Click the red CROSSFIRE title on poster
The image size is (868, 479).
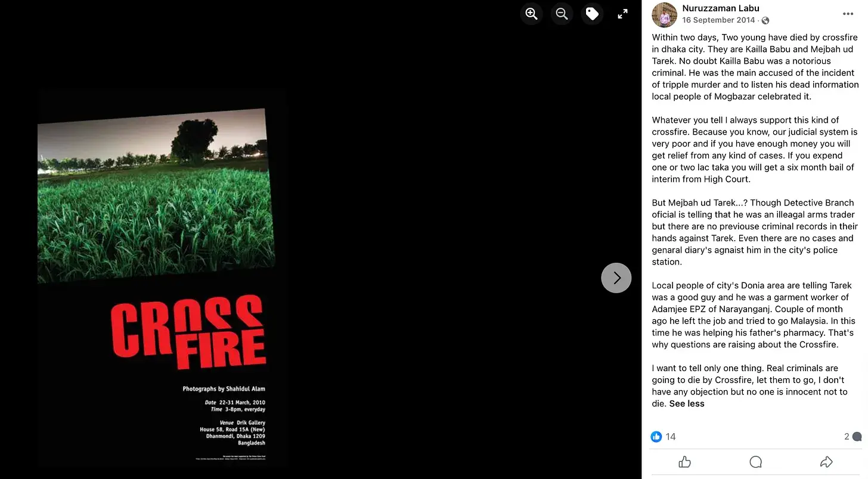(188, 331)
